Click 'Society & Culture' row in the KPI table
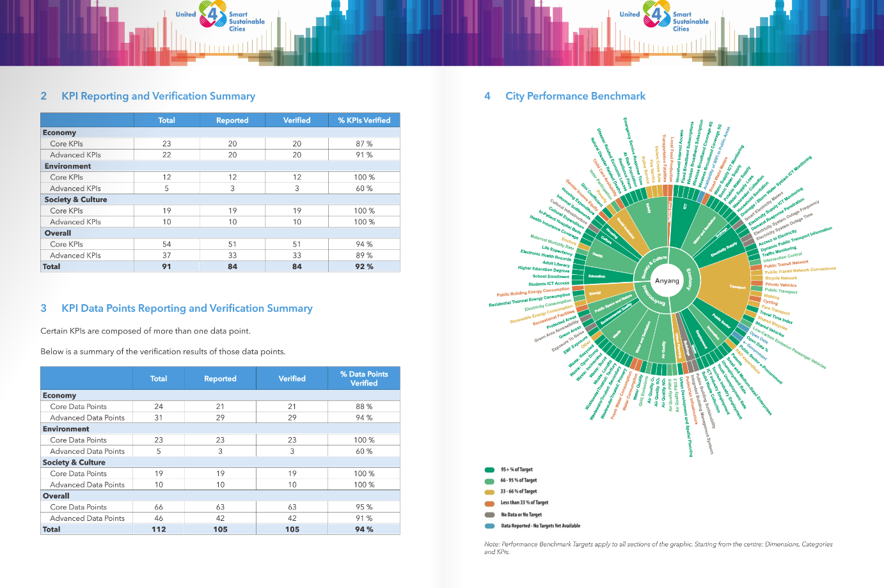This screenshot has height=588, width=884. [x=220, y=199]
